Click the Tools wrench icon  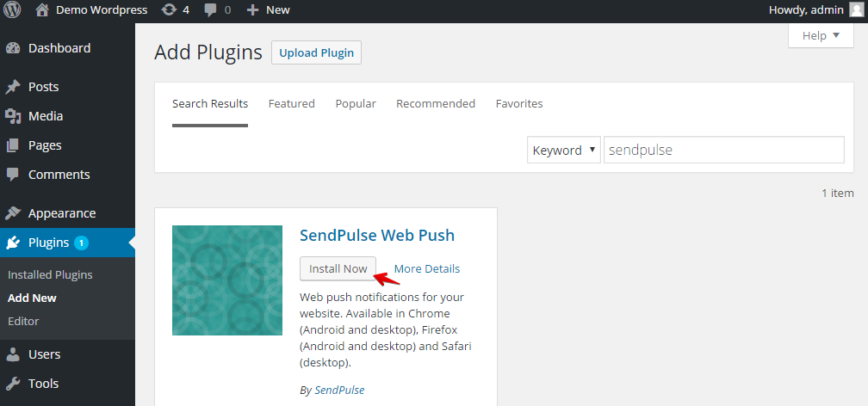pyautogui.click(x=13, y=384)
